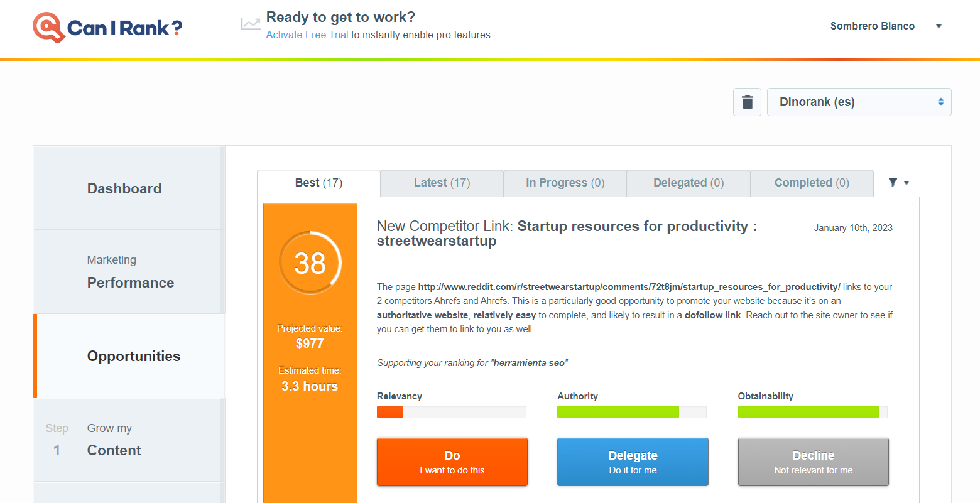The width and height of the screenshot is (980, 503).
Task: Click the CanIRank magnifier logo
Action: point(49,28)
